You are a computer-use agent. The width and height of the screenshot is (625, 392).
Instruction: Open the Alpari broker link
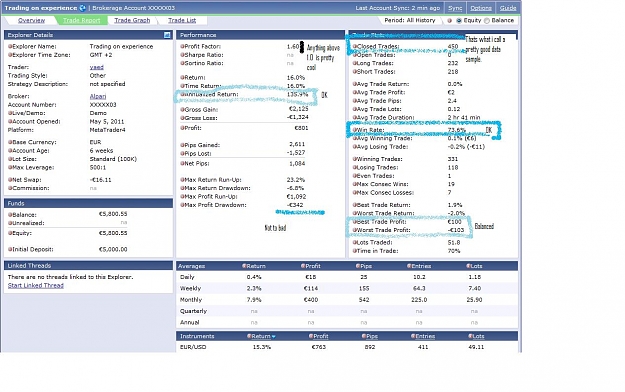[98, 96]
